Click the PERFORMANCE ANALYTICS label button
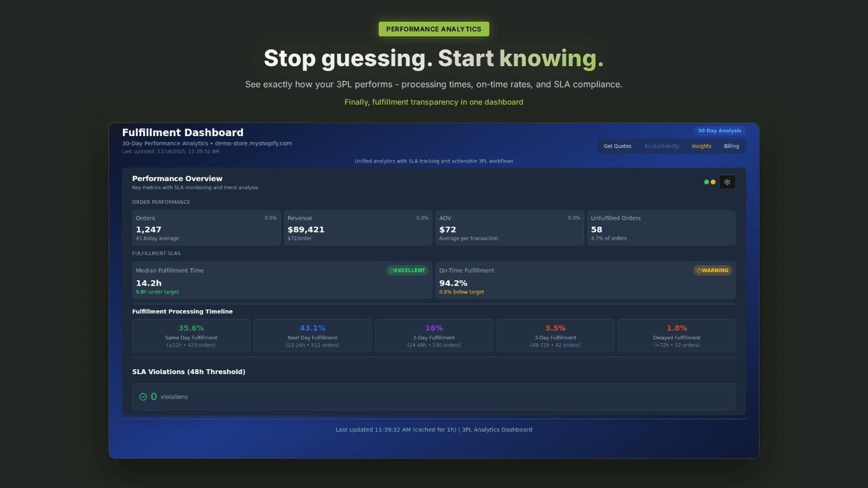This screenshot has height=488, width=868. point(434,29)
